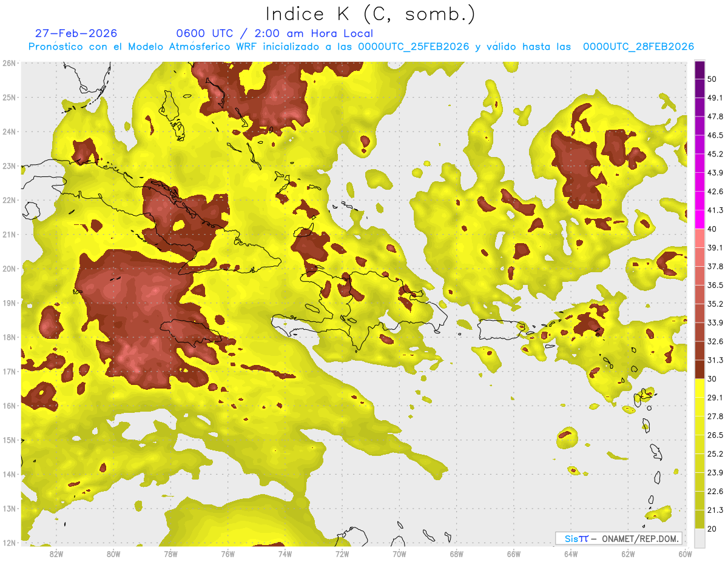This screenshot has height=562, width=728.
Task: Select the '27-Feb-2026' date label
Action: (x=76, y=33)
